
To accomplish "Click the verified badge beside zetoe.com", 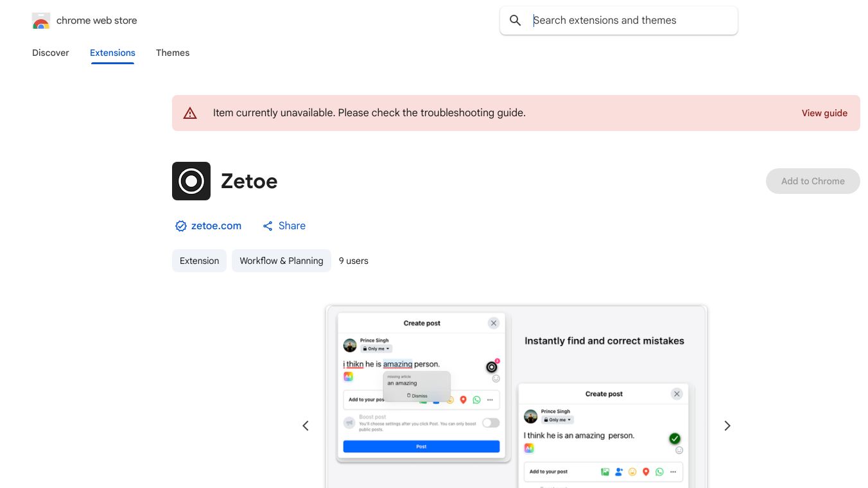I will coord(180,226).
